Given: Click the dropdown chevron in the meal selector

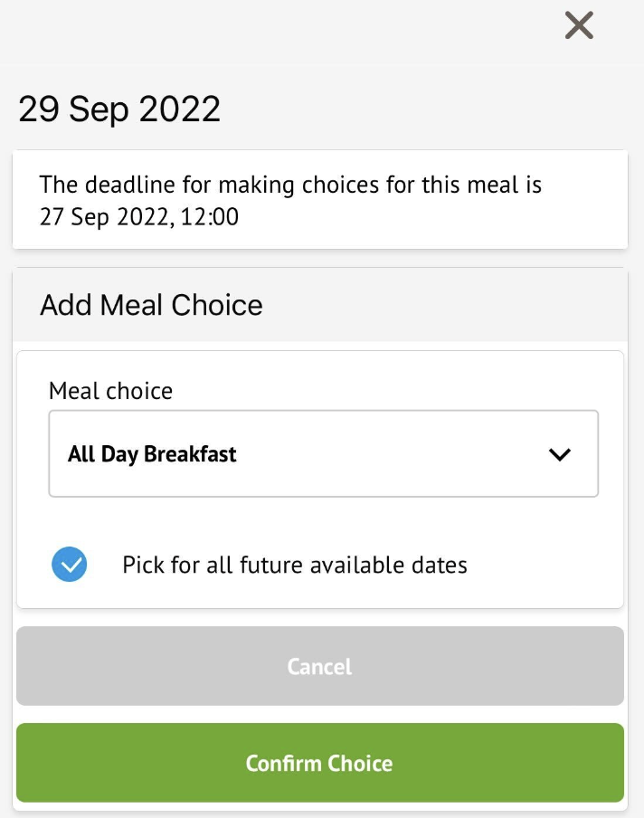Looking at the screenshot, I should 559,453.
